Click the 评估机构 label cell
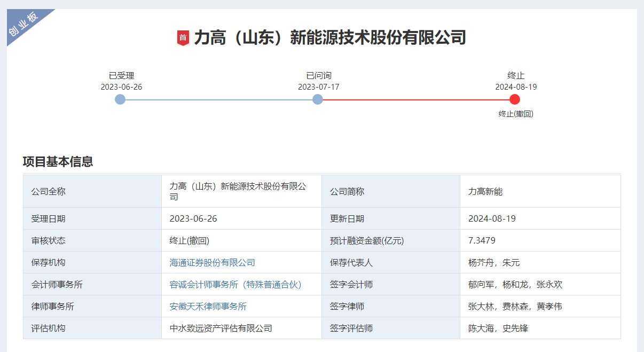 point(92,328)
